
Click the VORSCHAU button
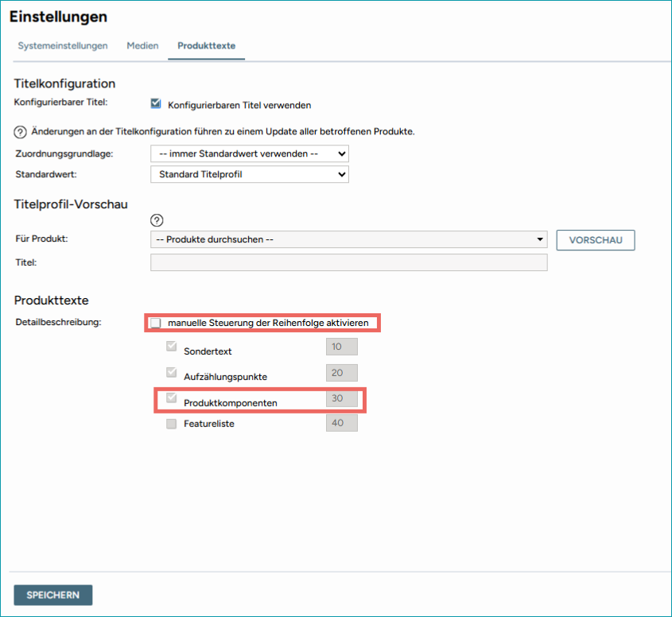click(596, 240)
